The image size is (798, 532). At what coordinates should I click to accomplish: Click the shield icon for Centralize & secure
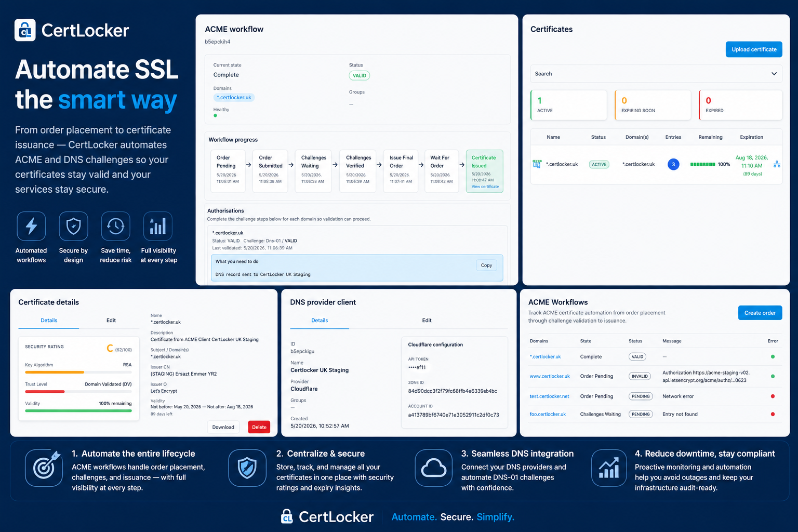tap(247, 468)
